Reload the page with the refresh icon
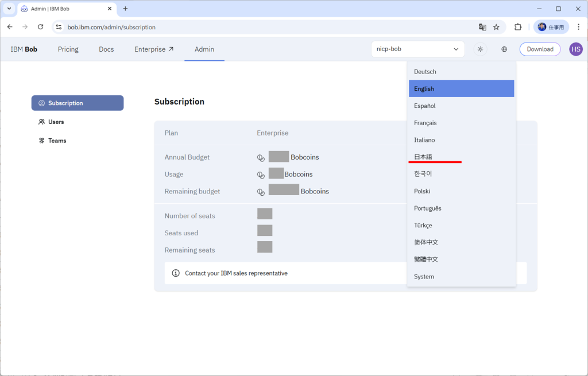 tap(41, 27)
